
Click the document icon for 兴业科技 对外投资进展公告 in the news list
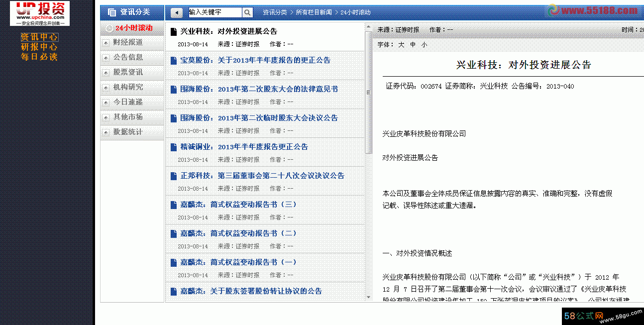click(x=174, y=32)
